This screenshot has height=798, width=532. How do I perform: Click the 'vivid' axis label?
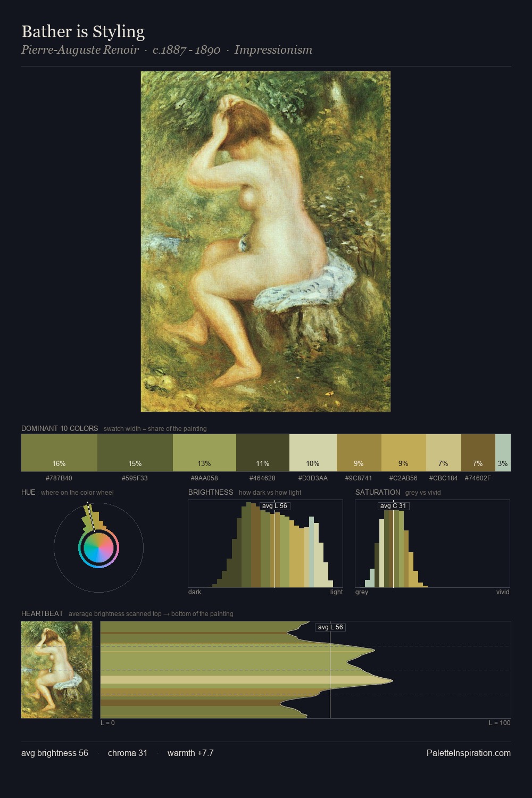click(x=503, y=592)
